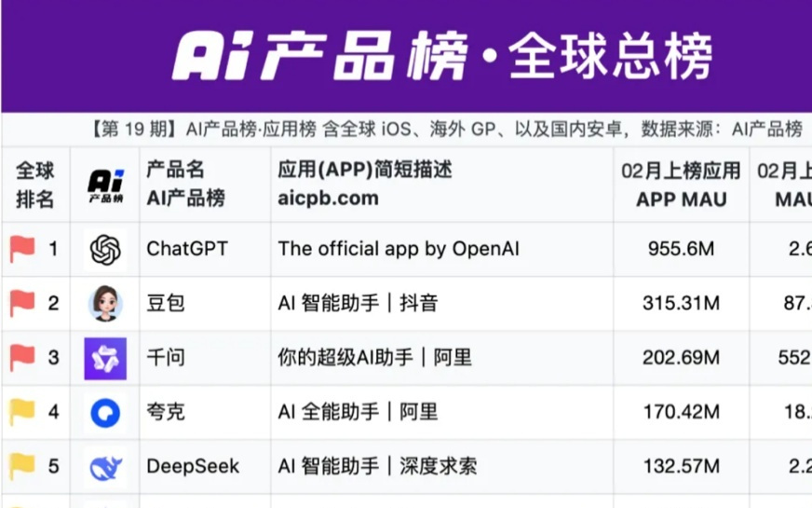812x508 pixels.
Task: Click the 豆包 avatar icon
Action: [x=105, y=304]
